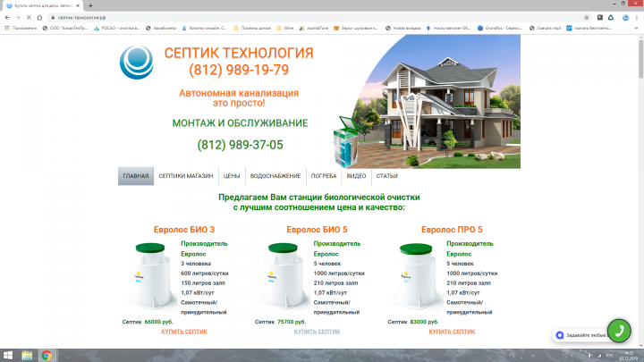The image size is (644, 362).
Task: Expand the hidden bookmarks overflow chevron
Action: (x=636, y=29)
